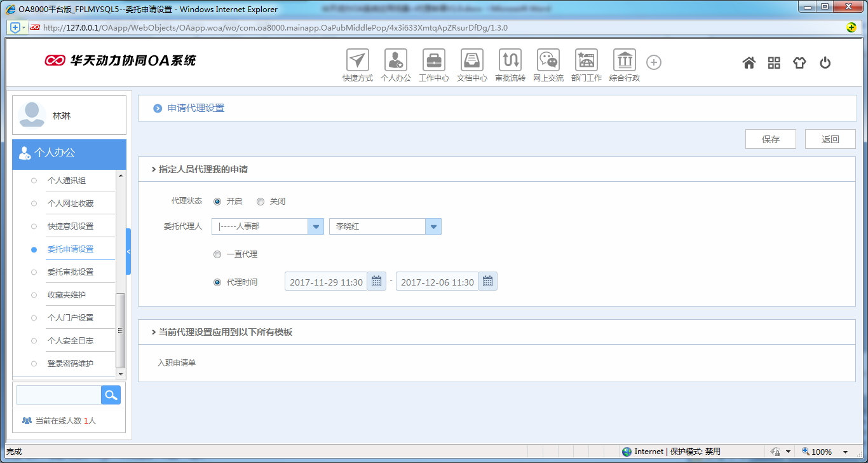
Task: Open the 文档中心 inbox icon
Action: pos(472,60)
